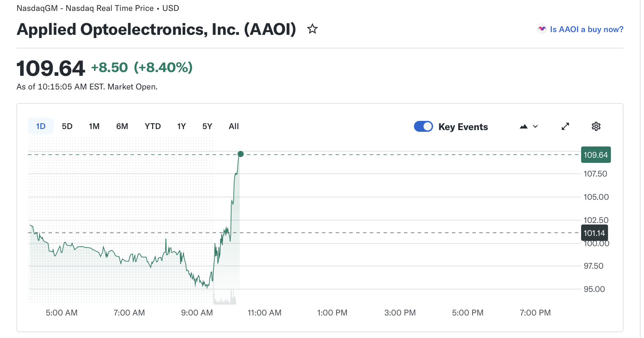Click the 109.64 current price label

pyautogui.click(x=595, y=155)
